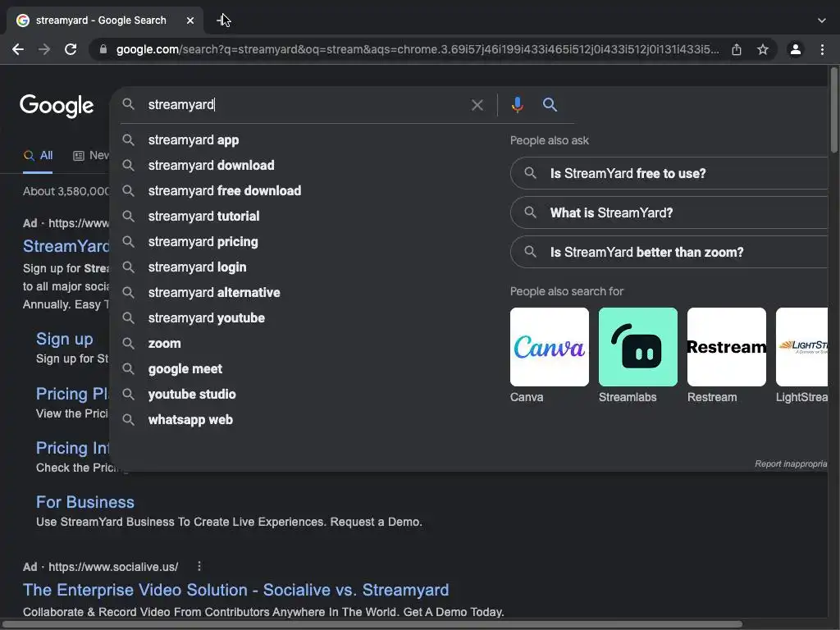Select the zoom suggestion
This screenshot has width=840, height=630.
(x=164, y=344)
